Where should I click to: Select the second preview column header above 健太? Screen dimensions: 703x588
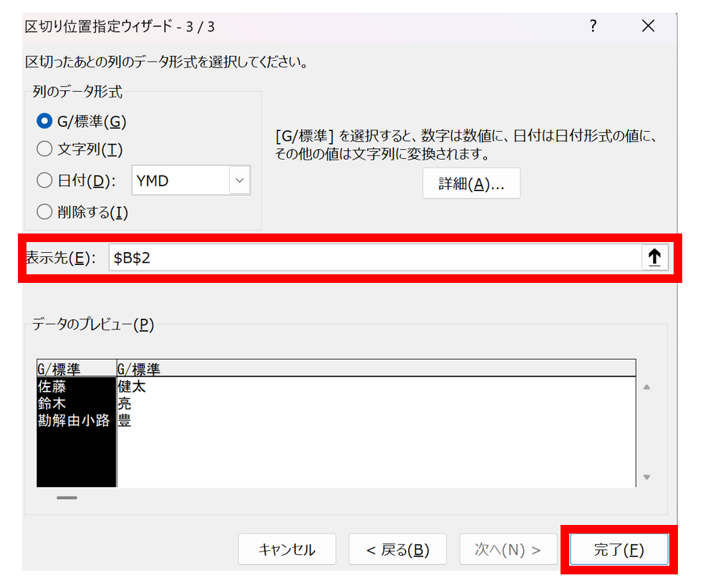(375, 369)
